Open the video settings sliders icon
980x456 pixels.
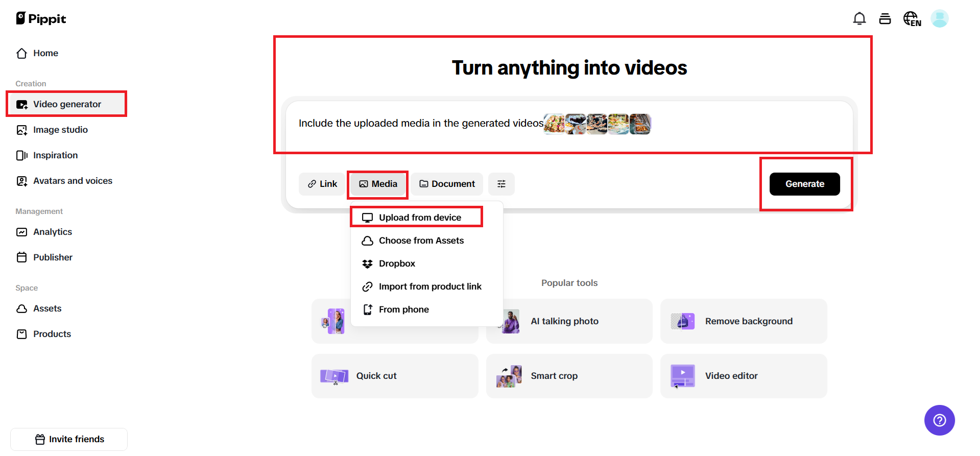[501, 184]
